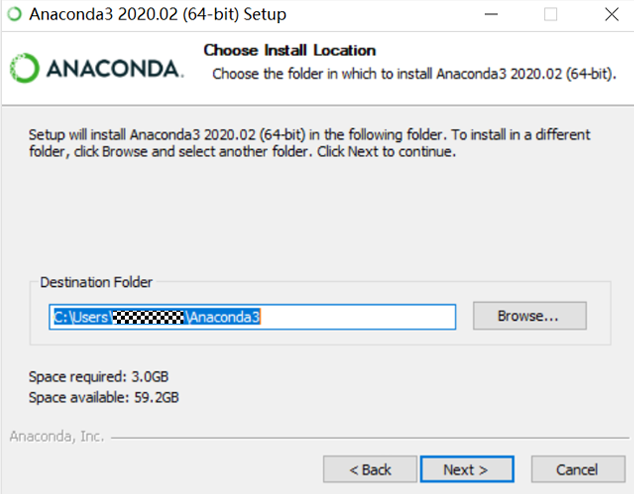Open the Browse folder dialog
This screenshot has width=634, height=494.
tap(529, 316)
